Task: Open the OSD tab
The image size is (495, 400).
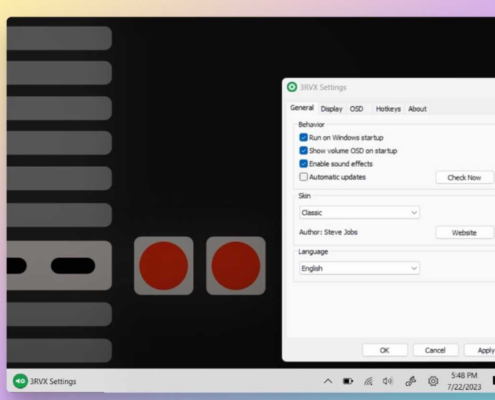Action: pos(356,109)
